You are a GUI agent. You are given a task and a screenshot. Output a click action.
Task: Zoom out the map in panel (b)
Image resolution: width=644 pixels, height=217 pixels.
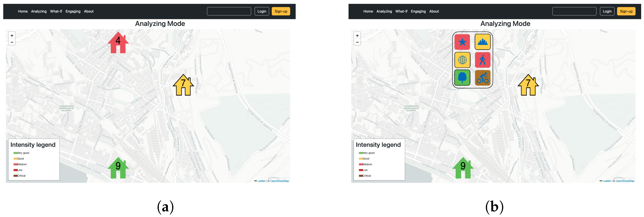(357, 42)
